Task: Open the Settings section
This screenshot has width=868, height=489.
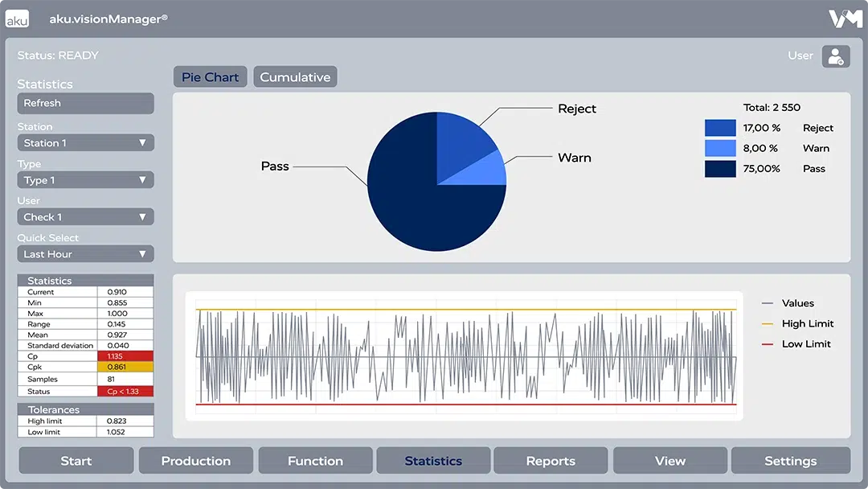Action: pos(790,461)
